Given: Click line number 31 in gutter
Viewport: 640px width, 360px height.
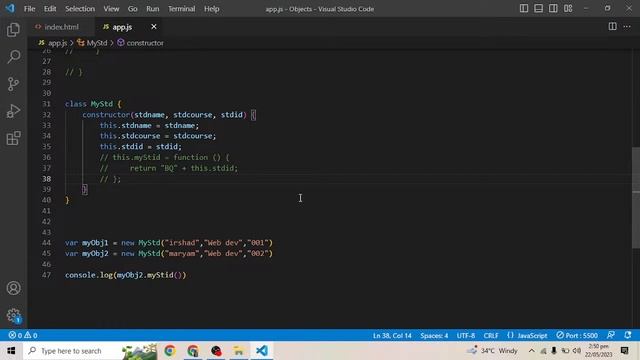Looking at the screenshot, I should [47, 104].
